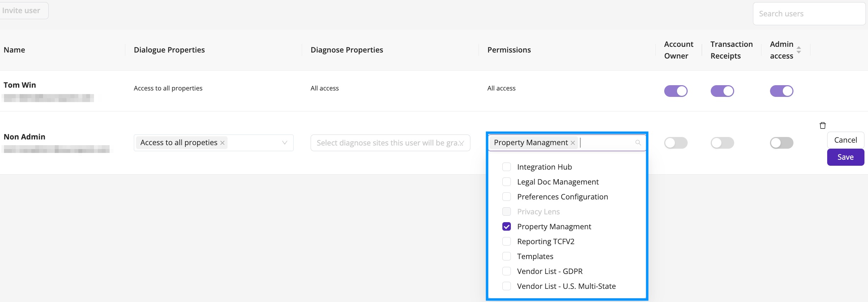Toggle Account Owner for Non Admin
This screenshot has height=302, width=868.
(676, 143)
